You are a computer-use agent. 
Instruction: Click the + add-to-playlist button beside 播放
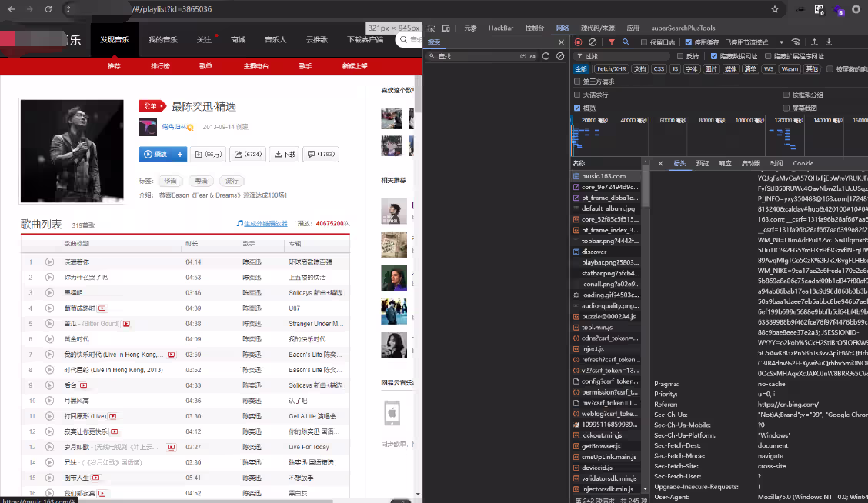pyautogui.click(x=181, y=154)
